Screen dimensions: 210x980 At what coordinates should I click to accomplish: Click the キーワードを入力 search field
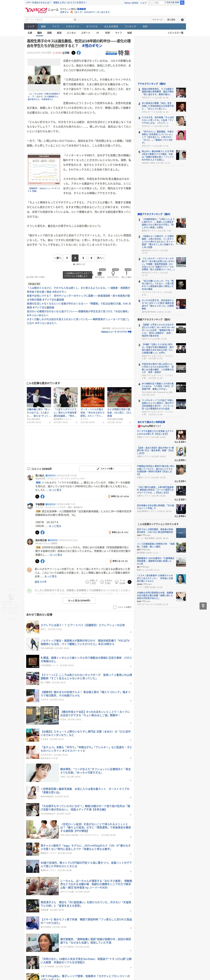(x=49, y=19)
